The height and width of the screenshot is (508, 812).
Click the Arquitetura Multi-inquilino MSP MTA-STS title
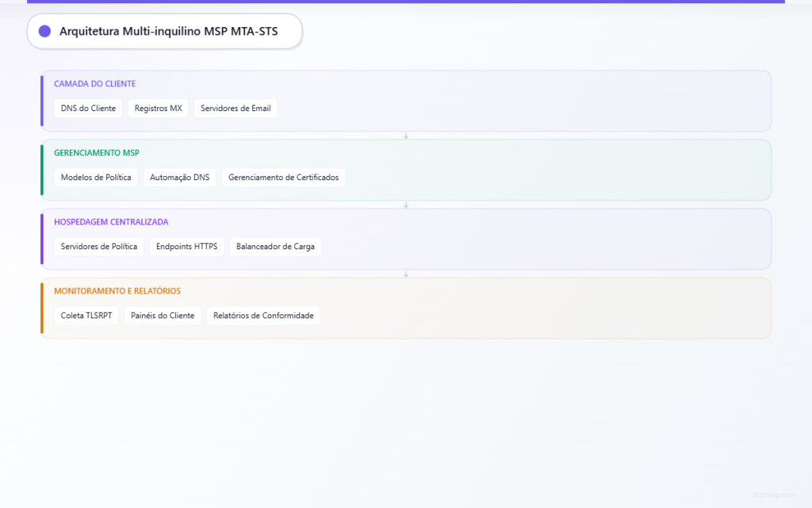(x=168, y=31)
